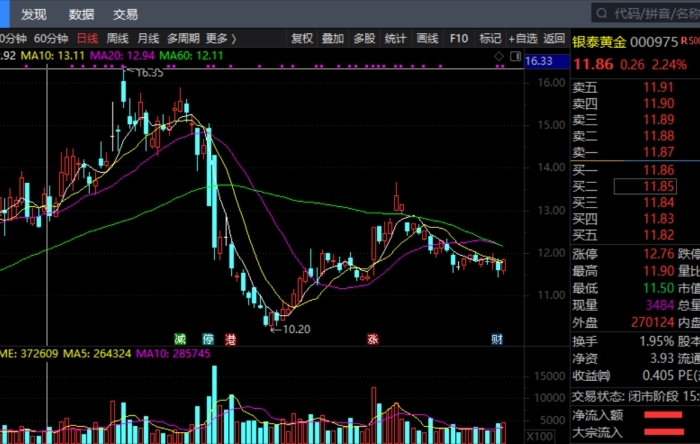Expand the 更多 periods dropdown
The image size is (700, 444).
click(221, 39)
